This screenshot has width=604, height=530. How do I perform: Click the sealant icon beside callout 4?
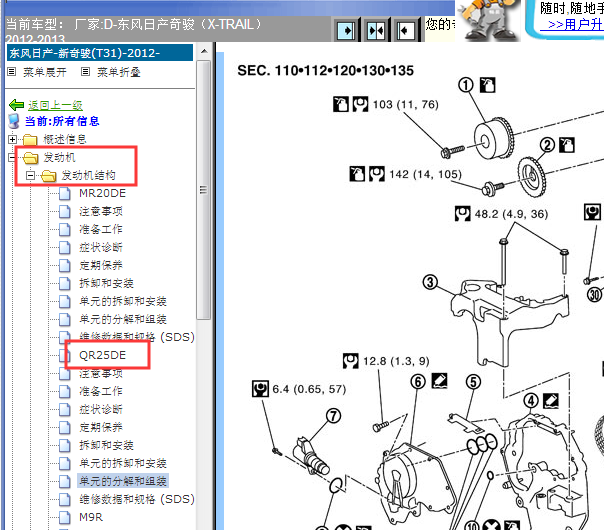tap(551, 401)
